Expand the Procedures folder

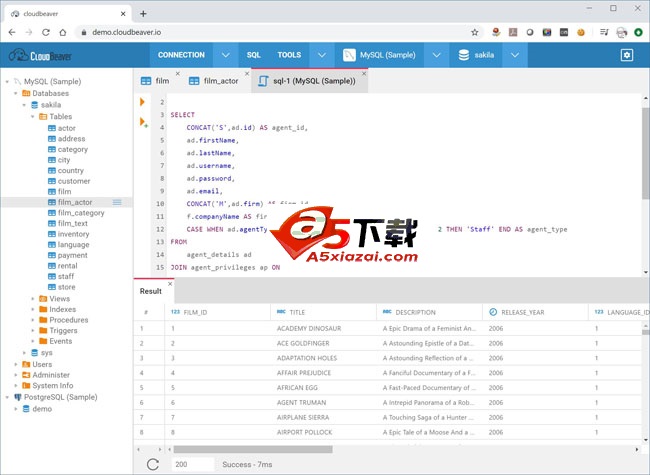pos(33,320)
